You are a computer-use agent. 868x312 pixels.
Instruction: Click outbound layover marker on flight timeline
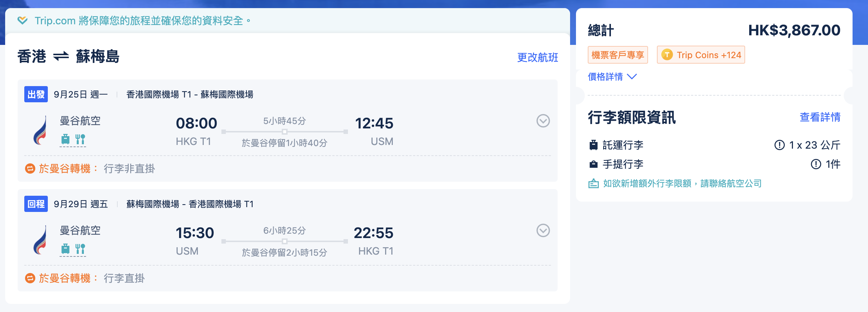point(284,132)
